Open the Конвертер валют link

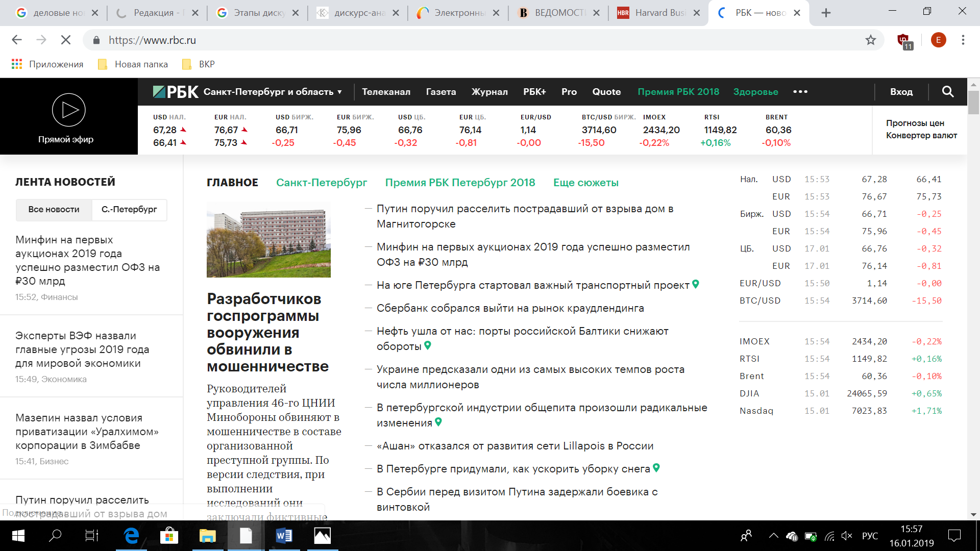click(921, 135)
